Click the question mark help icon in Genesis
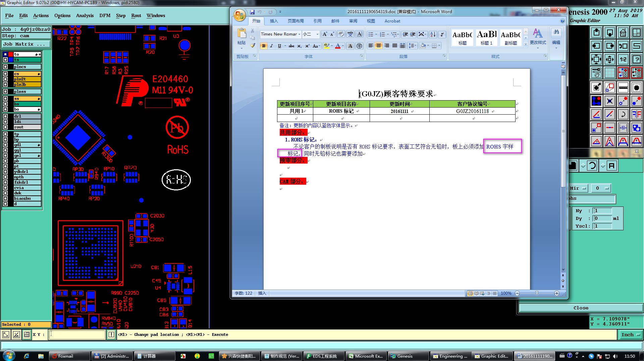 click(x=637, y=59)
